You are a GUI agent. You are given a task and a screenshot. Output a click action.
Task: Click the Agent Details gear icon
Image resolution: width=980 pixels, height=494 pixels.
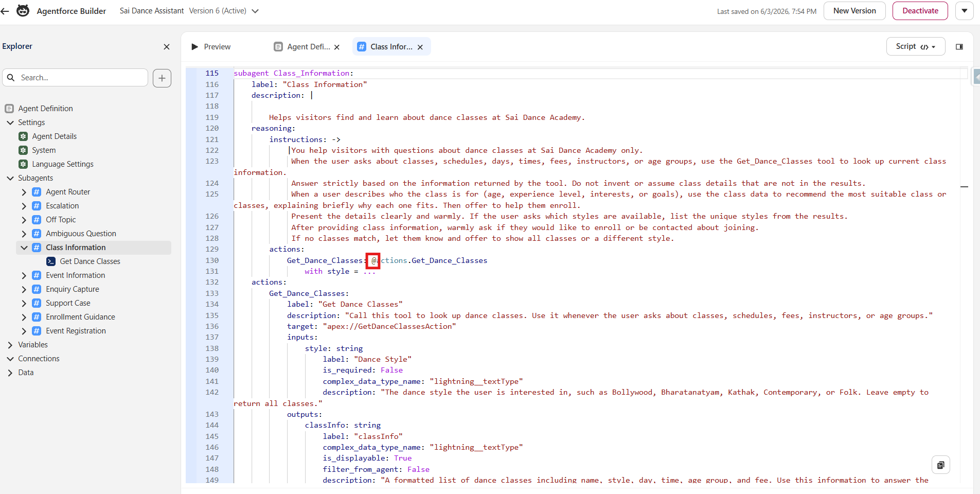23,136
